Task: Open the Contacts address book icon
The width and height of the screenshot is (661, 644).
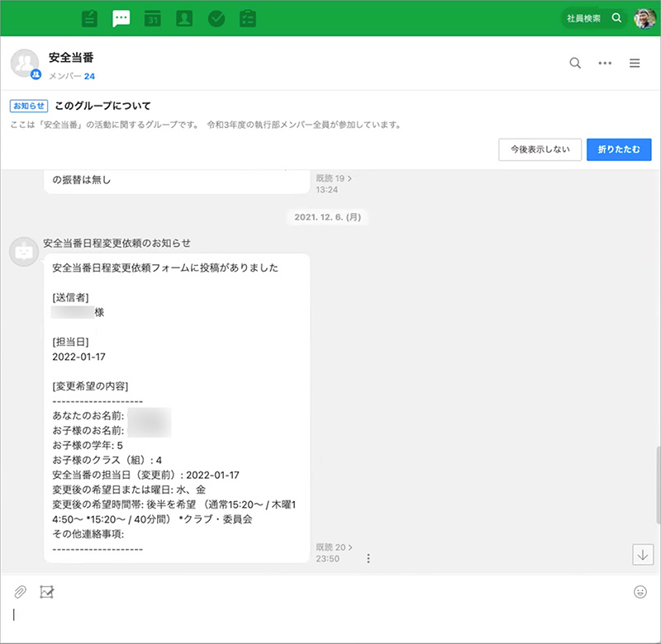Action: (184, 18)
